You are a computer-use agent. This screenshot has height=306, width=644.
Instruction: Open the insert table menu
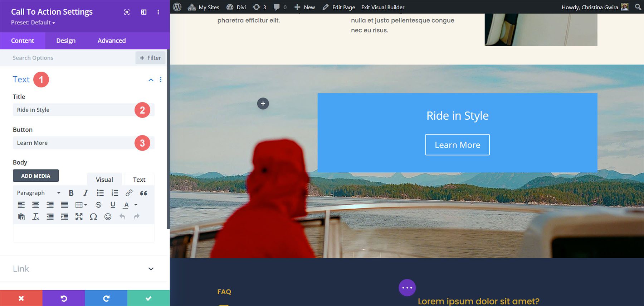click(81, 205)
